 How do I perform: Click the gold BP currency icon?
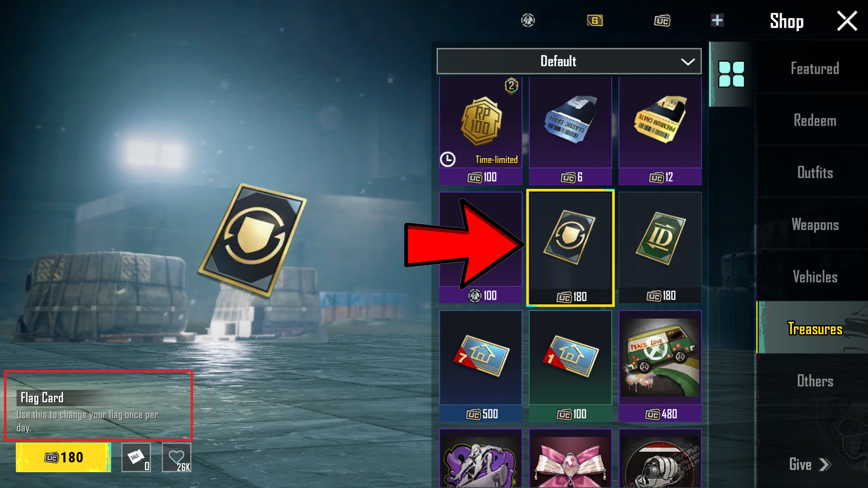coord(594,20)
